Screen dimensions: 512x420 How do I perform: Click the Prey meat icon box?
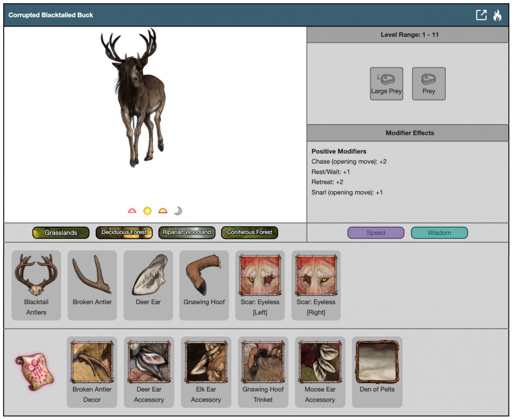coord(428,84)
